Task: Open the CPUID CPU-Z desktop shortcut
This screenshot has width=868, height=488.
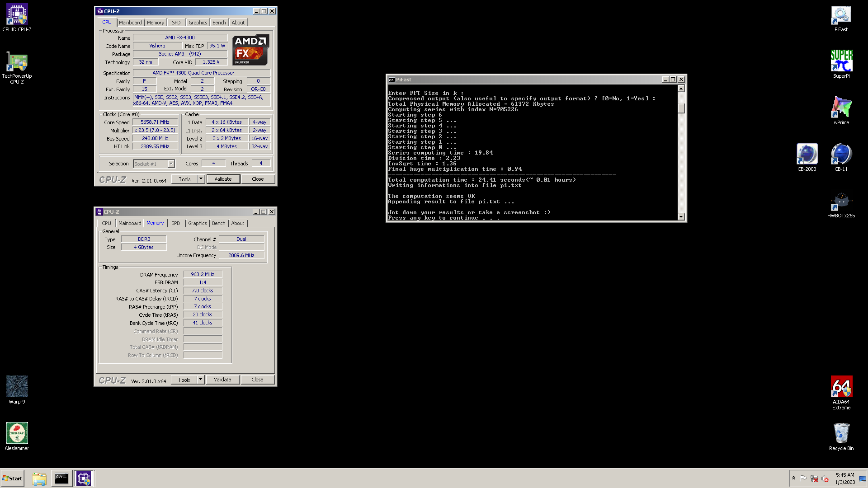Action: click(17, 18)
